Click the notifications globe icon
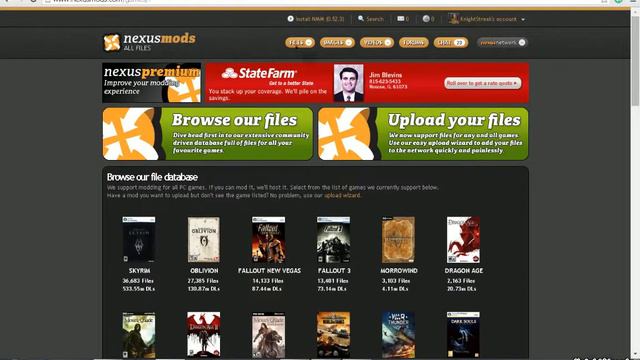 (426, 19)
